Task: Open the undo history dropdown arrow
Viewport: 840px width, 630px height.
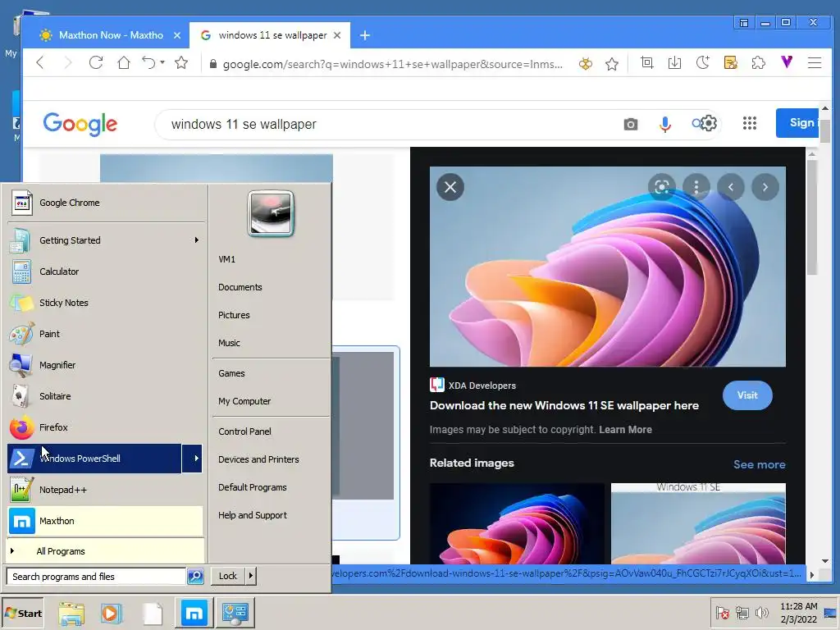Action: (x=162, y=62)
